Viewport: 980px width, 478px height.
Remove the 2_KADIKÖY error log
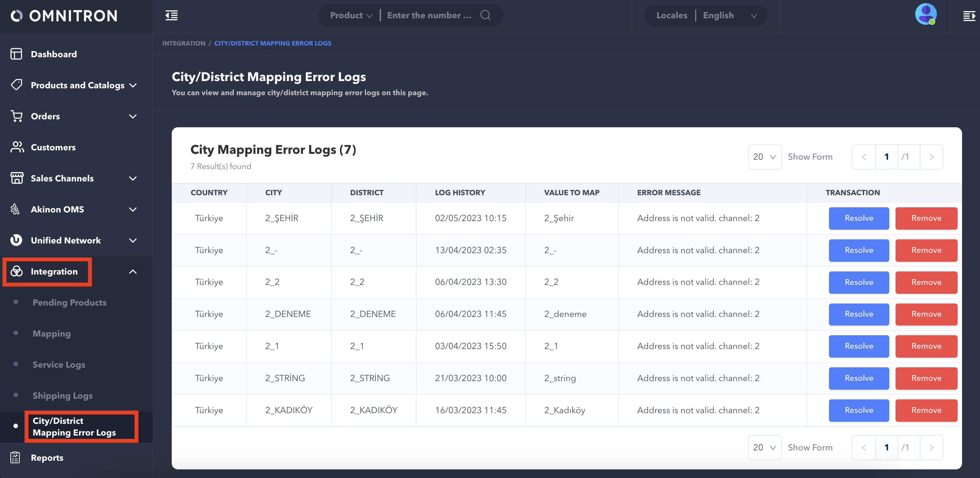[926, 410]
